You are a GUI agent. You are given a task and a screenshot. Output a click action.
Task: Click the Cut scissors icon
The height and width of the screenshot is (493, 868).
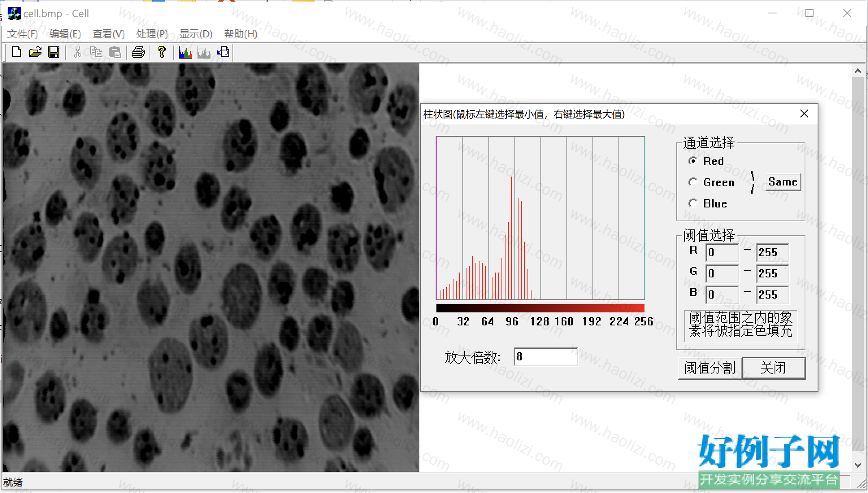[78, 52]
